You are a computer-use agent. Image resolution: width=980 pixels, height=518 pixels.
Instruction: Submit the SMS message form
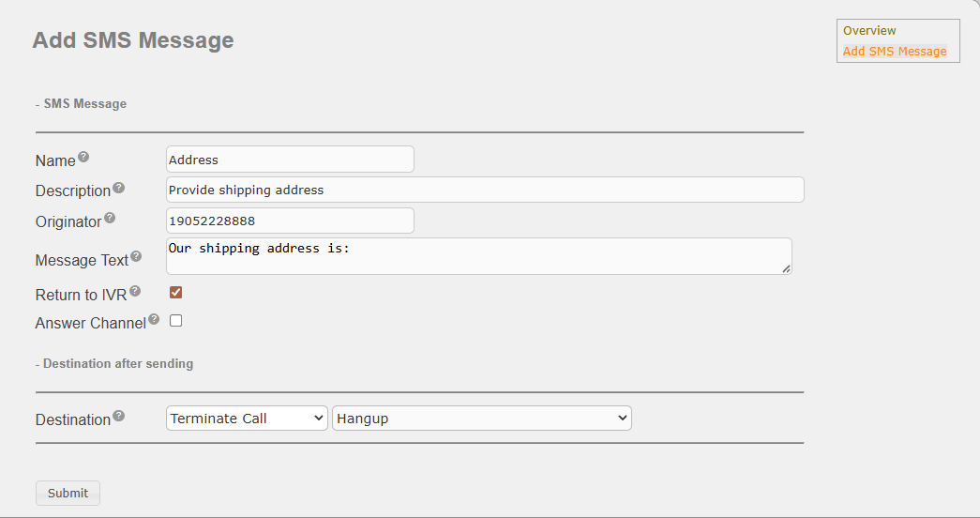(x=68, y=493)
